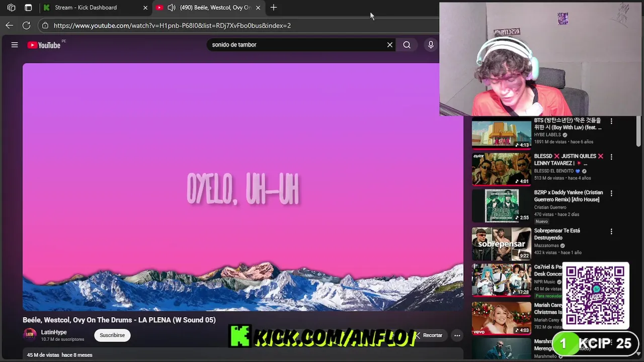This screenshot has height=362, width=644.
Task: Close the Kick Dashboard tab
Action: coord(145,8)
